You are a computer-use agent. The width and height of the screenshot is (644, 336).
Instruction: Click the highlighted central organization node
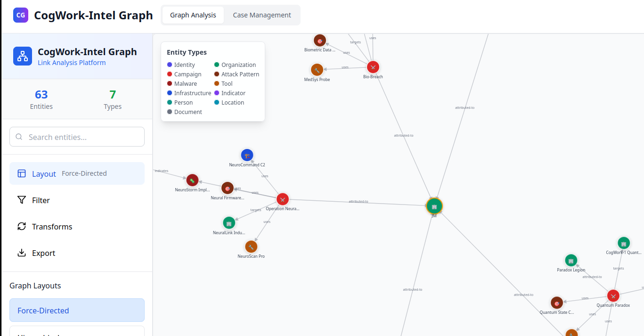434,206
